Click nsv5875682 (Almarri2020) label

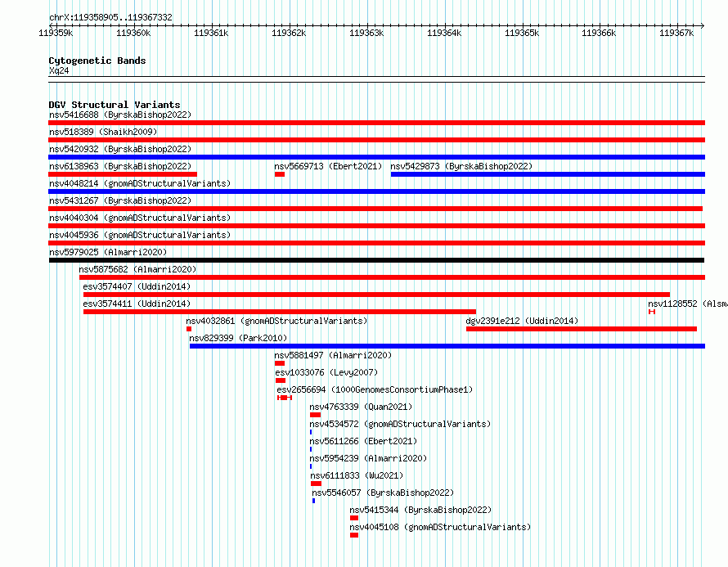(137, 269)
